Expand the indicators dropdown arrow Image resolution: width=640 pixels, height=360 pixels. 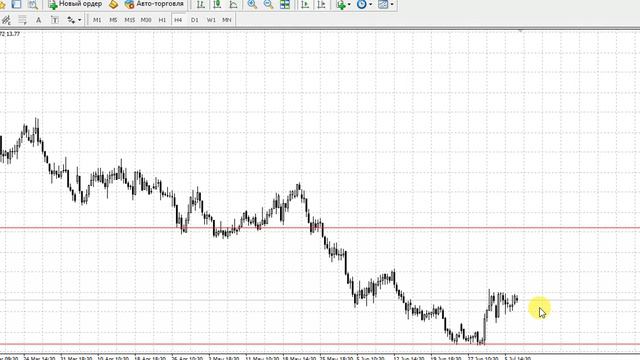349,4
